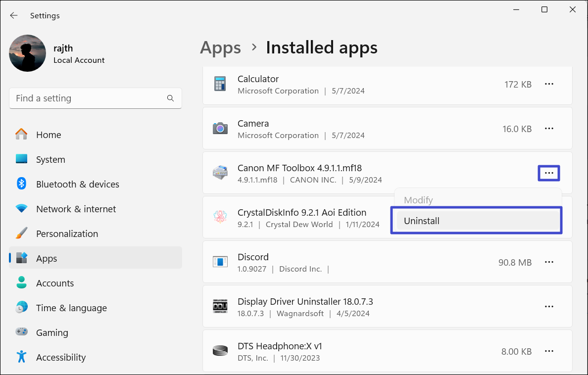The image size is (588, 375).
Task: Open the System settings page
Action: (x=50, y=159)
